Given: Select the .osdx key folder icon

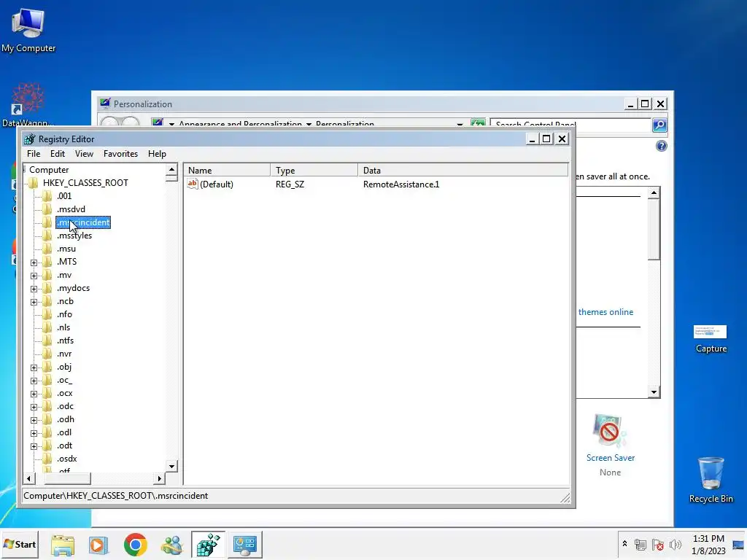Looking at the screenshot, I should [x=47, y=459].
